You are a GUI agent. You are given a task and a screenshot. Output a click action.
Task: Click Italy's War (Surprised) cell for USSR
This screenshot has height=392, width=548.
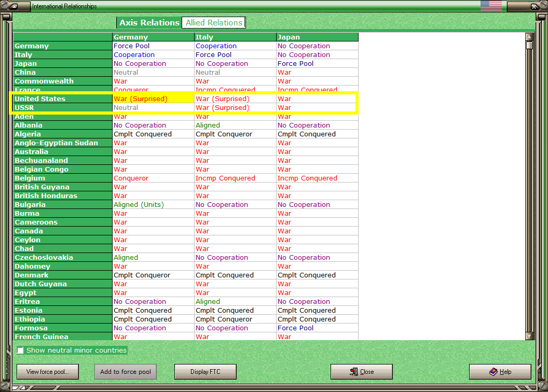pos(235,107)
